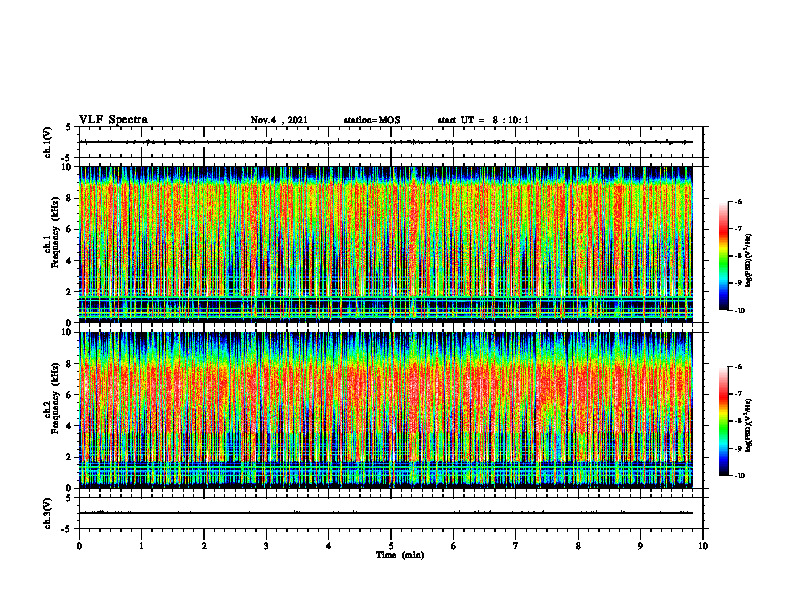Viewport: 792px width, 612px height.
Task: Click the "station=MOS" header label
Action: (x=372, y=120)
